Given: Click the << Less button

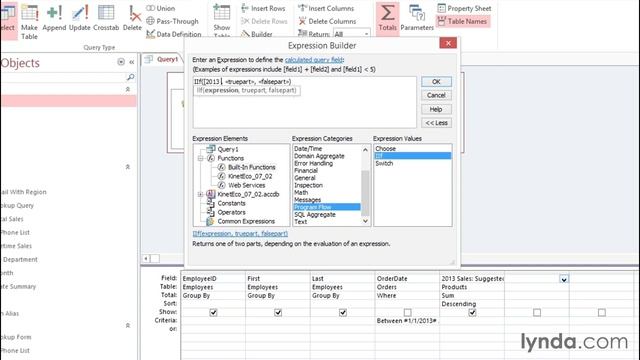Looking at the screenshot, I should [436, 123].
